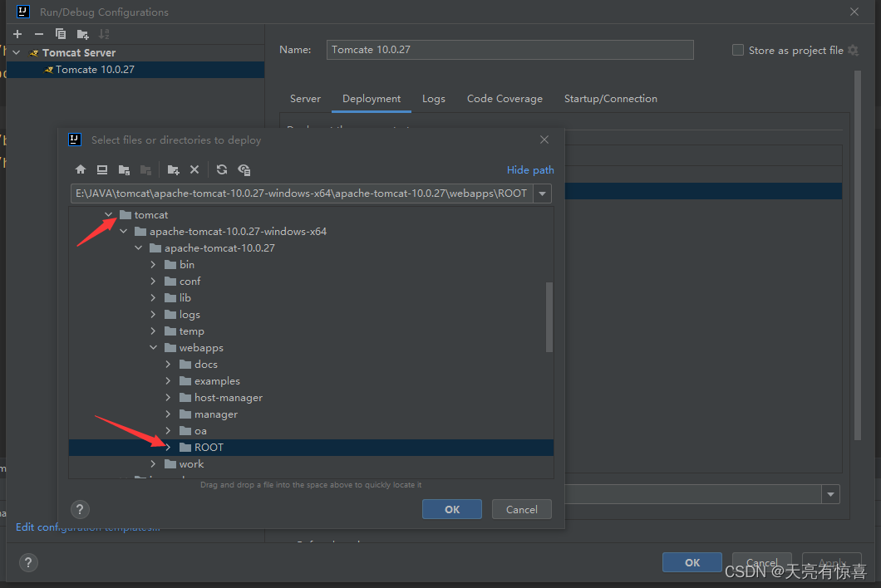
Task: Click the Show hidden files icon in file chooser toolbar
Action: click(244, 169)
